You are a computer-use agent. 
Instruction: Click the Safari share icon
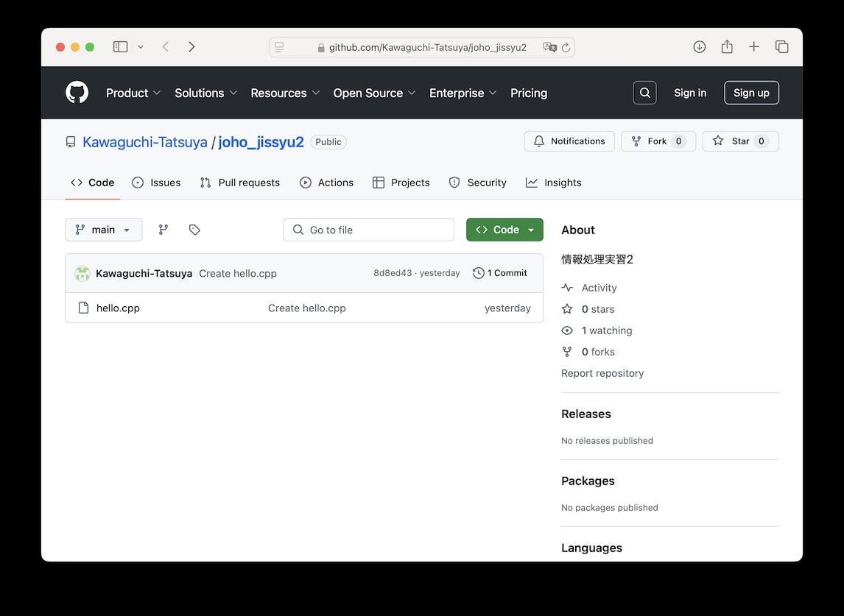(x=727, y=47)
